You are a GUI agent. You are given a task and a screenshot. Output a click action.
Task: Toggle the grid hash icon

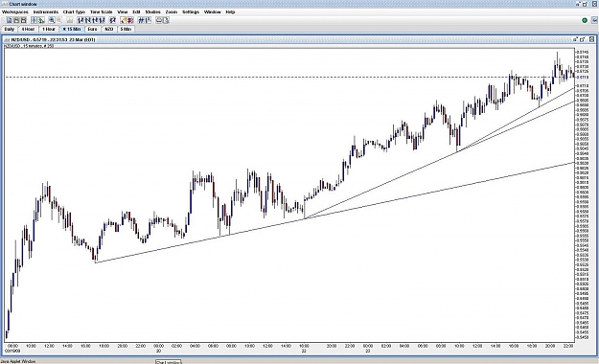coord(141,20)
